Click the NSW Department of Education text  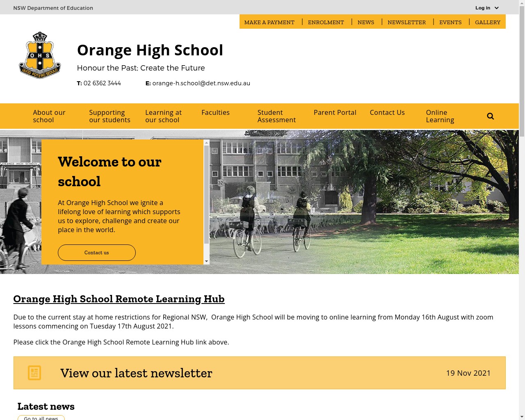(53, 8)
